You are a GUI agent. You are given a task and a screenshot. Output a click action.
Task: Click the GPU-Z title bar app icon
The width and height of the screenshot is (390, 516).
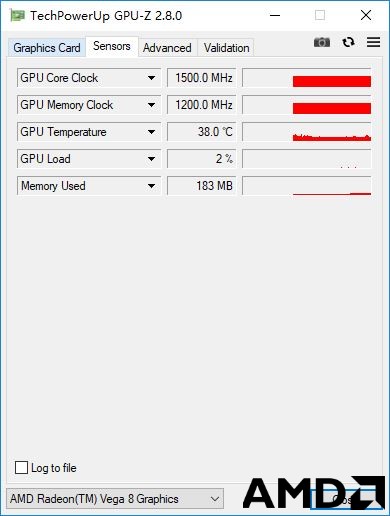pyautogui.click(x=17, y=15)
